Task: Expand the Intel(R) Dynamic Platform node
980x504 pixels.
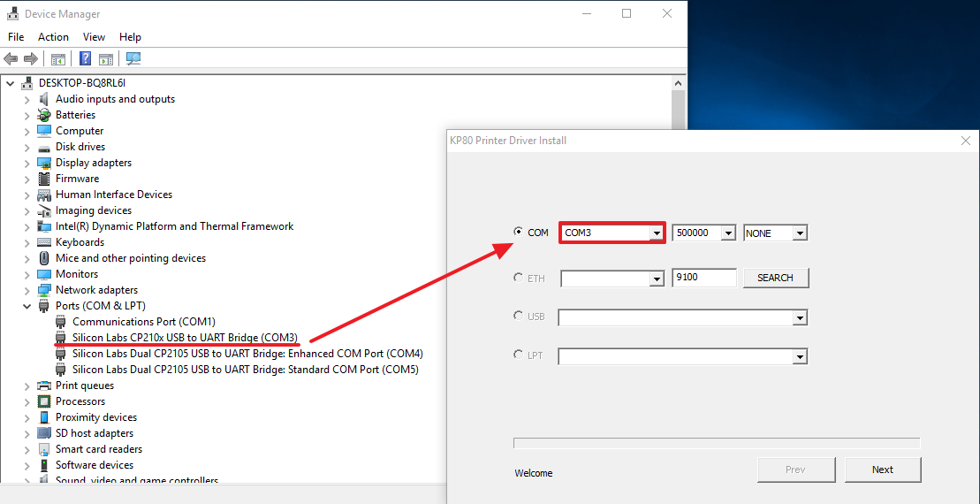Action: [x=27, y=226]
